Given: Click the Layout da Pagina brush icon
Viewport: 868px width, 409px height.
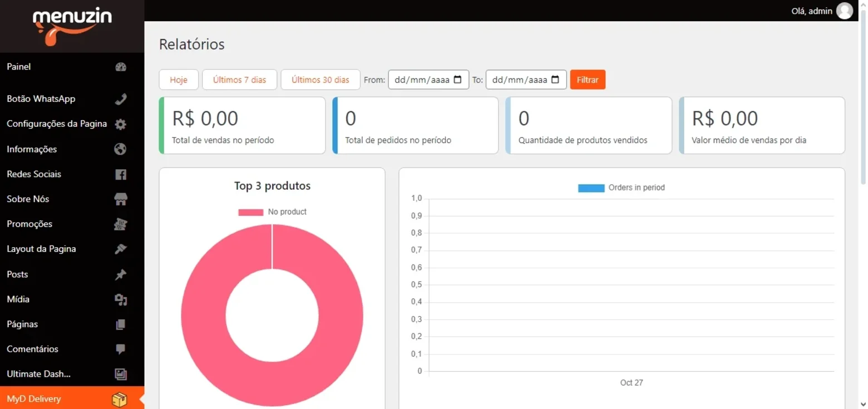Looking at the screenshot, I should (121, 249).
